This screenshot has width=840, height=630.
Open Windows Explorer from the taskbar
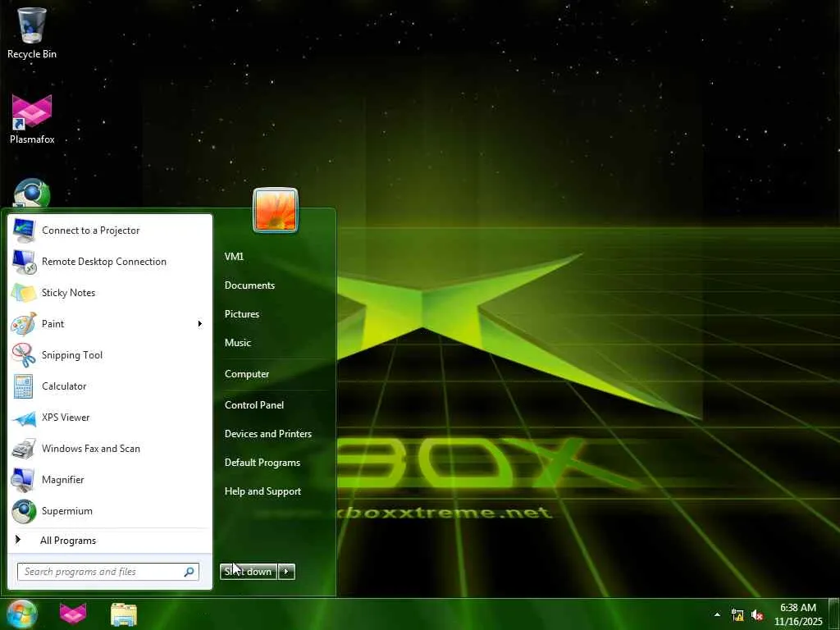coord(124,614)
